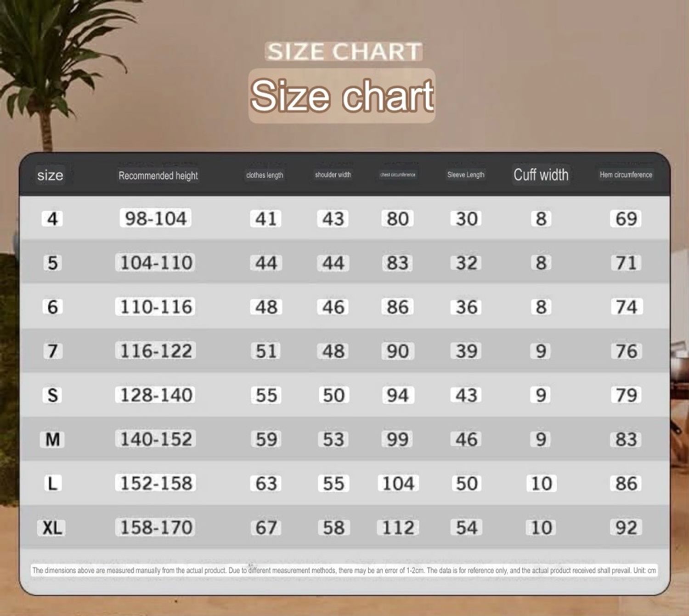
Task: Select the XL size row label
Action: click(52, 527)
